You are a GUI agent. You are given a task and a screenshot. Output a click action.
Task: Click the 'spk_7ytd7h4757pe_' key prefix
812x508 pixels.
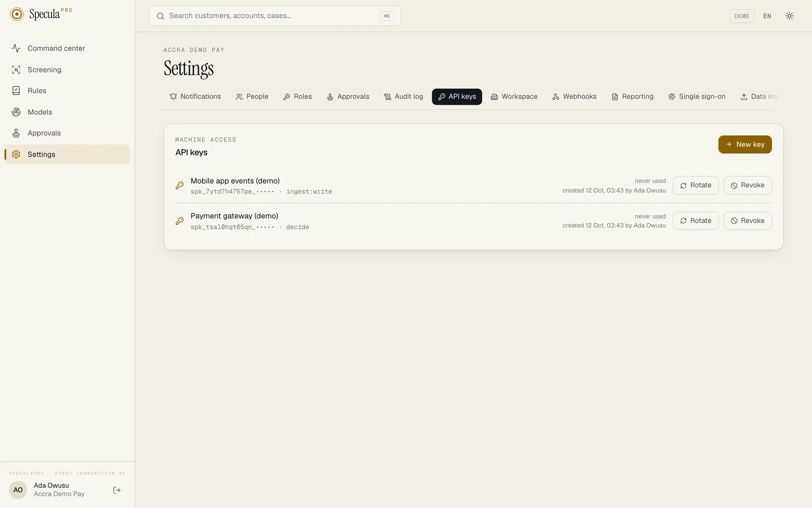coord(223,192)
